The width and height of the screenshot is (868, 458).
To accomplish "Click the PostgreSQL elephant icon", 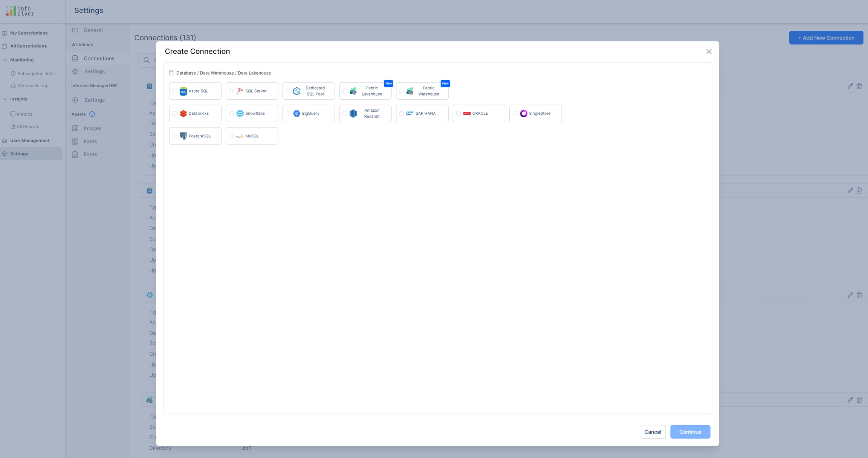I will (x=183, y=136).
